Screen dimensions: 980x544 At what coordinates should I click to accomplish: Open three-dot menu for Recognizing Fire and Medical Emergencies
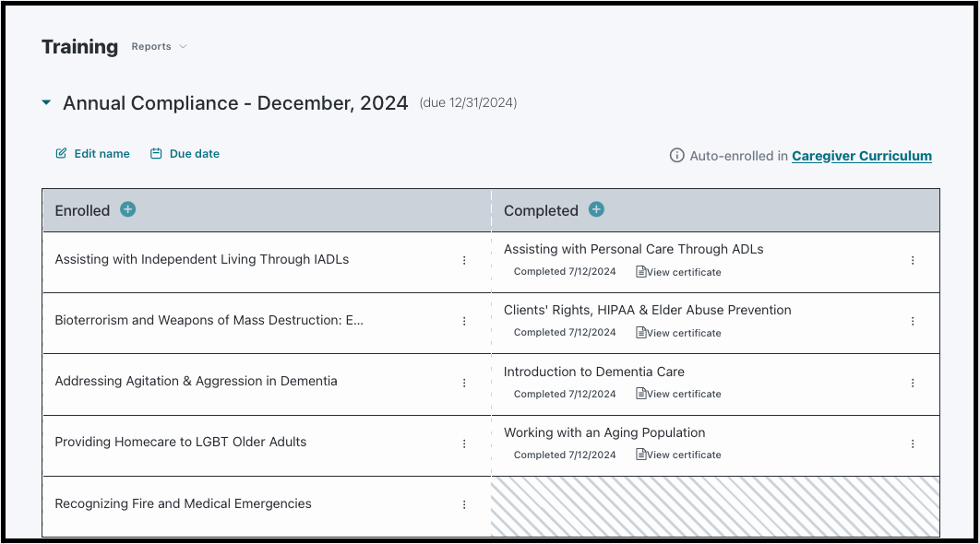[x=464, y=504]
